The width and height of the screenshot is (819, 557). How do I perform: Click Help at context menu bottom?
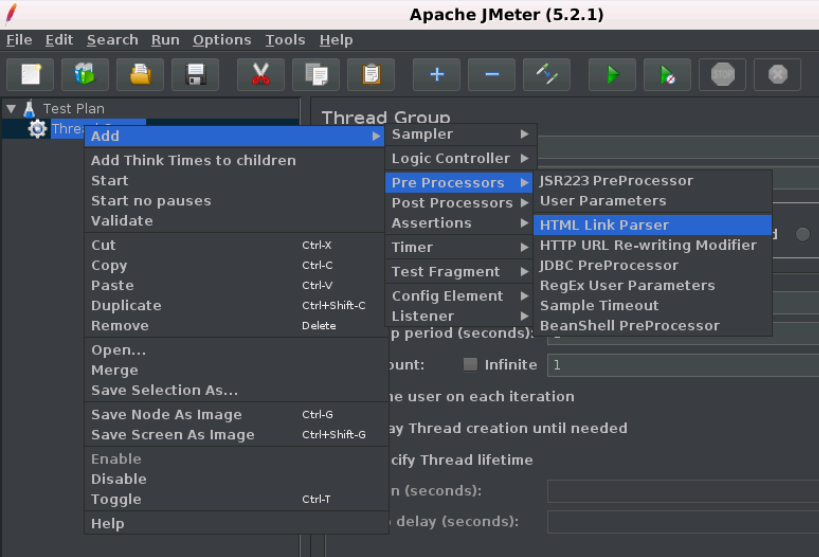[x=236, y=524]
